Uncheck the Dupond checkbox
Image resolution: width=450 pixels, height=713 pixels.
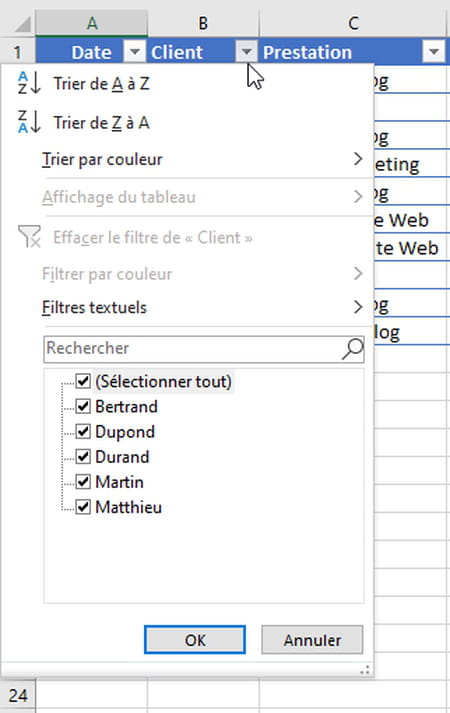point(83,431)
